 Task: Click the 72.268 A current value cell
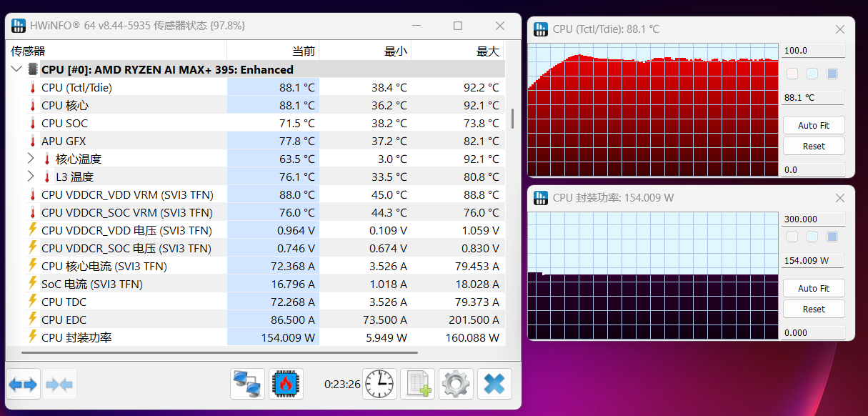(273, 302)
